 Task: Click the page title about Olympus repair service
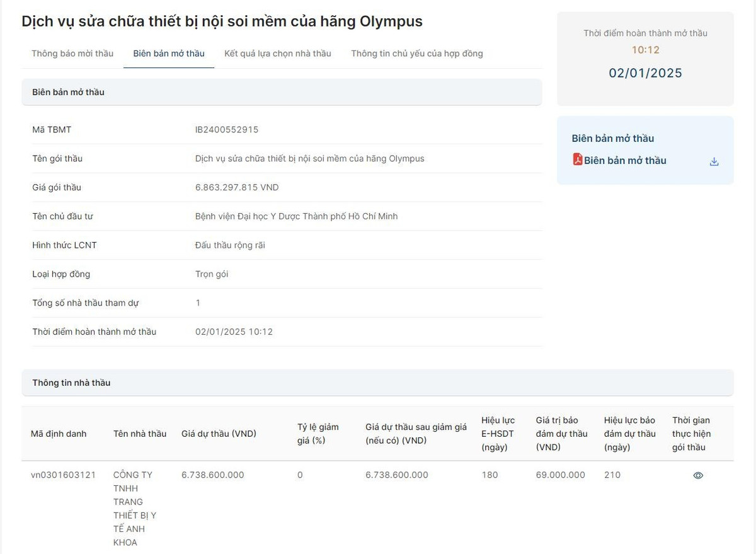[x=222, y=21]
